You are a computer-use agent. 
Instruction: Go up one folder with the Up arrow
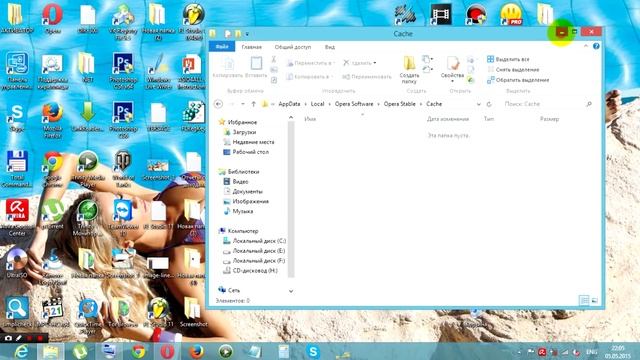(253, 104)
